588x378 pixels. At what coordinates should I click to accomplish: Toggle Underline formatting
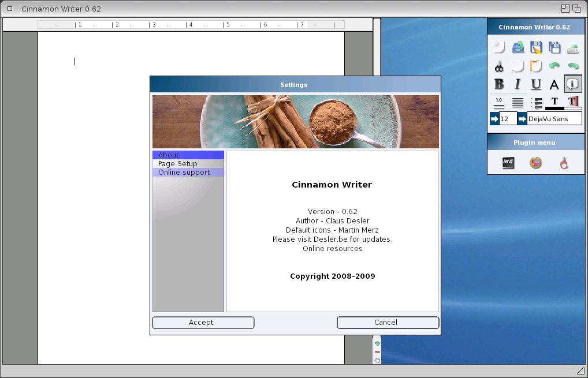536,84
